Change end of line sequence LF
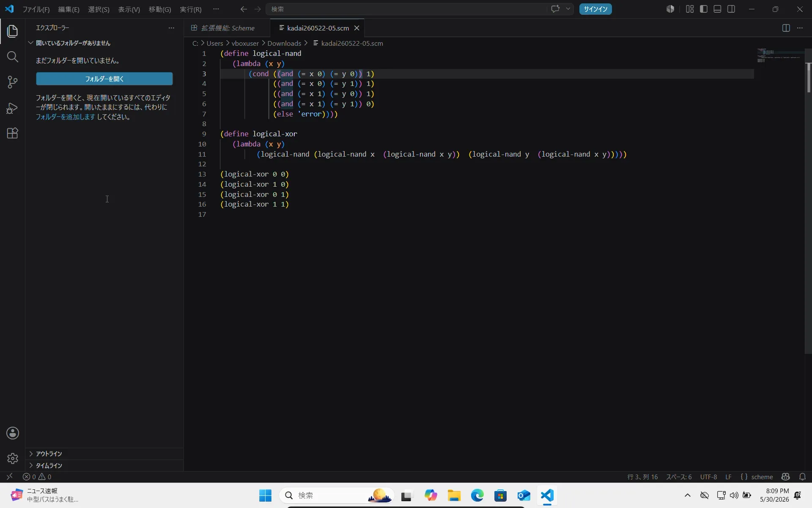 (x=728, y=477)
